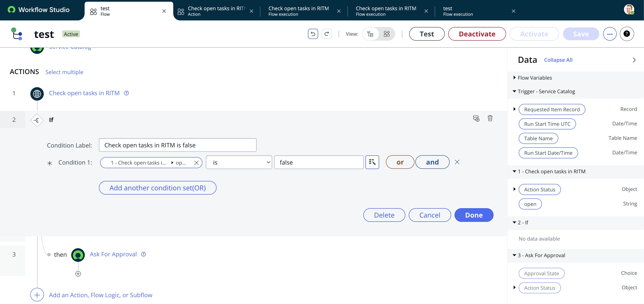Click the Condition Label input field

click(178, 145)
